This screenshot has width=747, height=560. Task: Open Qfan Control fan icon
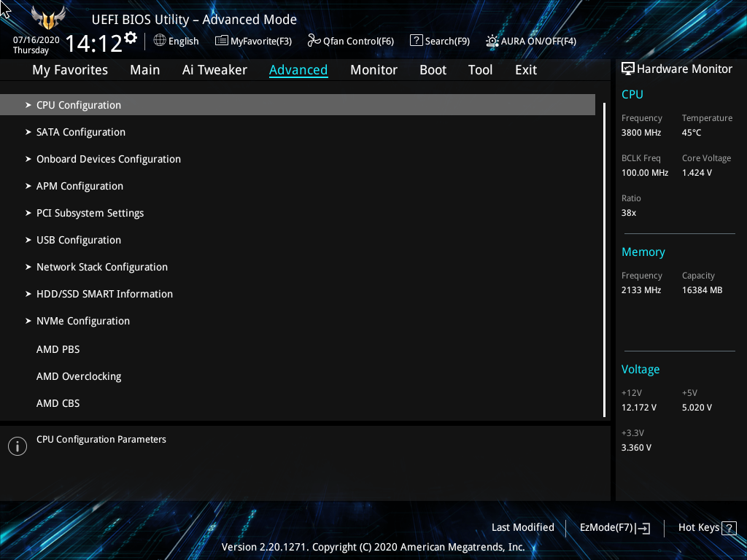tap(314, 41)
